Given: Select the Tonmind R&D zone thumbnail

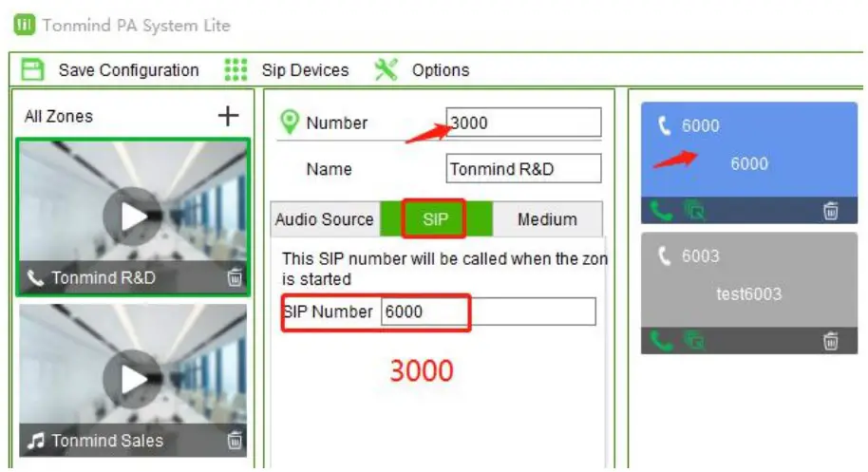Looking at the screenshot, I should [133, 217].
